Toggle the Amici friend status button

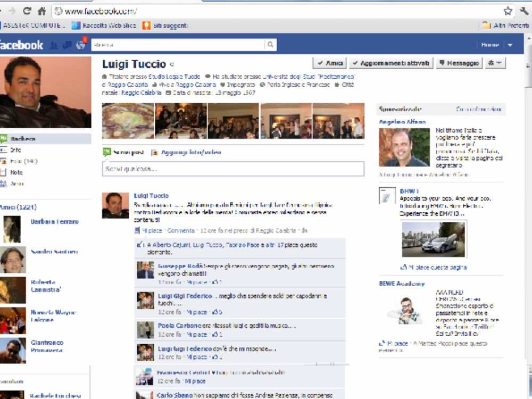click(329, 63)
